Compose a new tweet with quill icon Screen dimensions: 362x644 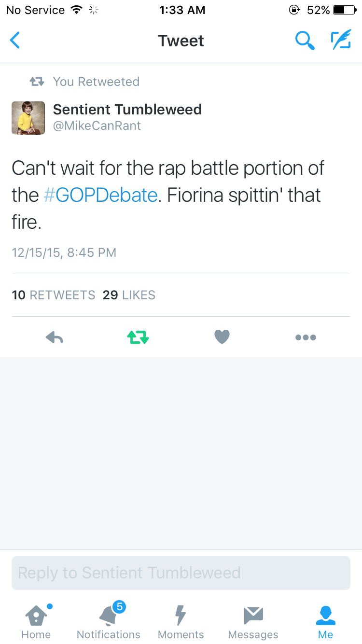click(x=341, y=41)
